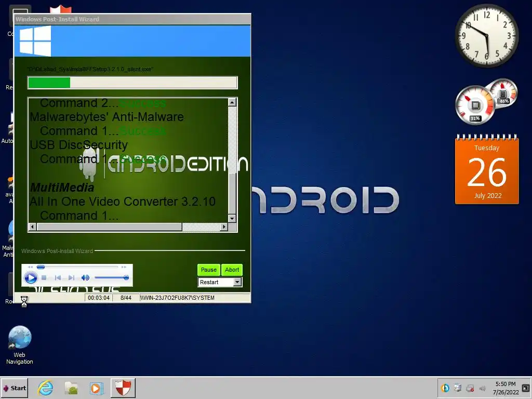
Task: Click the rewind arrows on seek bar
Action: tap(31, 267)
